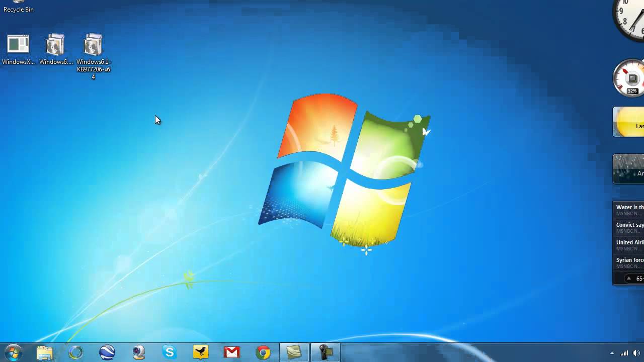Switch to the camcorder recorder taskbar app

pyautogui.click(x=326, y=352)
